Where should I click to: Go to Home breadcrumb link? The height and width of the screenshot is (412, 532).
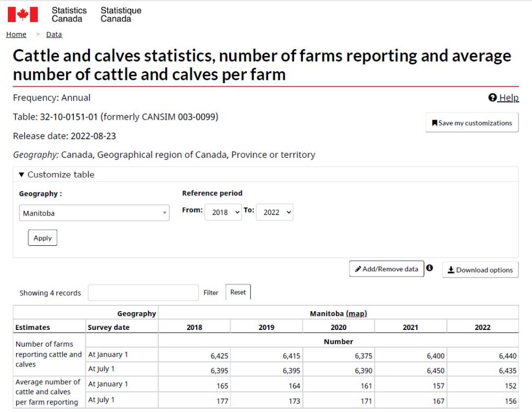[x=16, y=35]
